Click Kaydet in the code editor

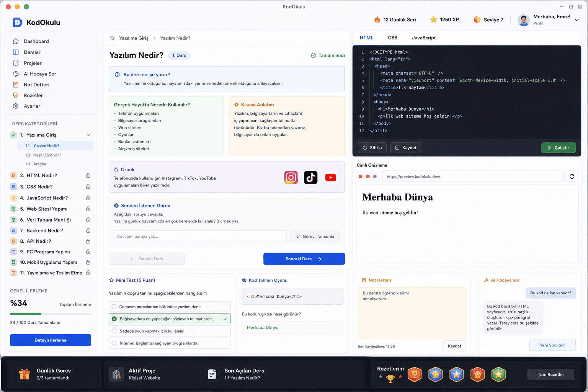406,148
